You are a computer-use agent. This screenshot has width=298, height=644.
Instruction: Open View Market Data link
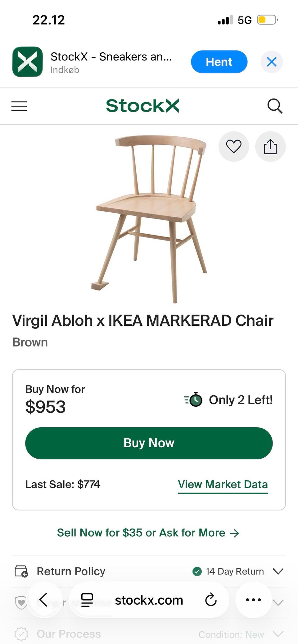tap(223, 484)
